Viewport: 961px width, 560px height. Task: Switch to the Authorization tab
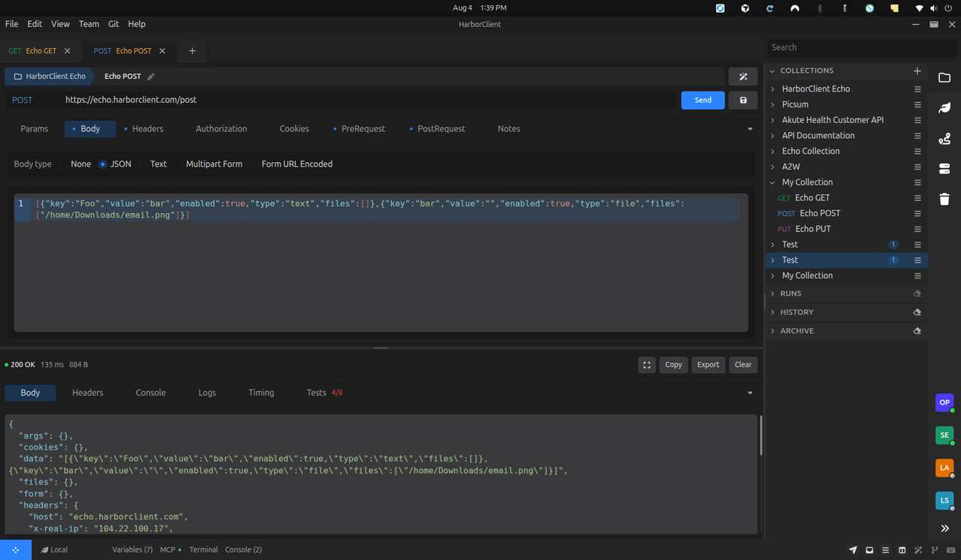coord(221,129)
